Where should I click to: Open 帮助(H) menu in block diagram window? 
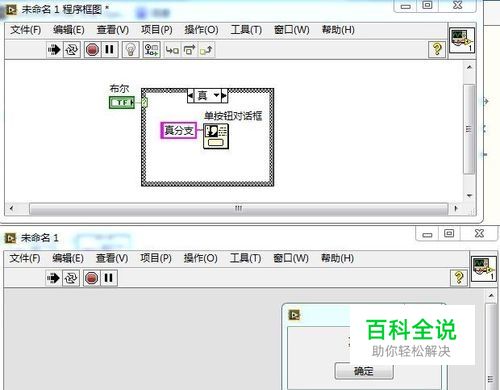338,30
